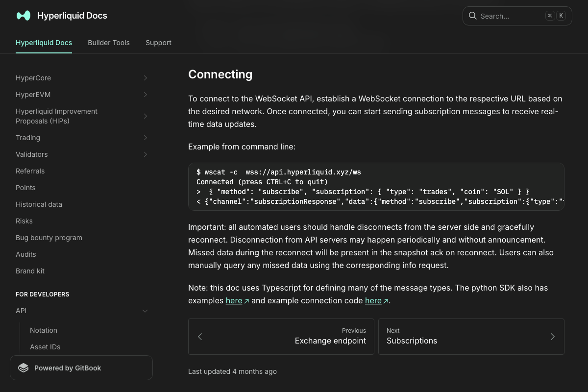Click the wscat command code block
The image size is (588, 392).
[x=376, y=187]
